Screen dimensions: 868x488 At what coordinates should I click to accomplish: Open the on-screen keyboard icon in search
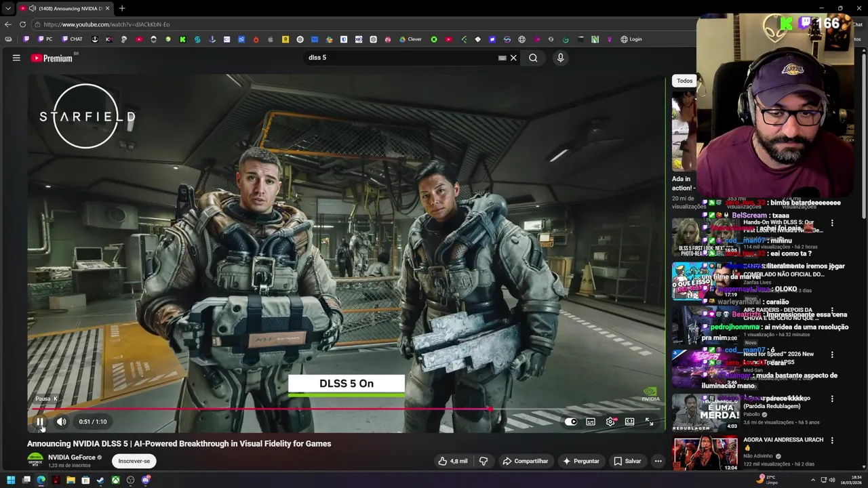[x=502, y=58]
